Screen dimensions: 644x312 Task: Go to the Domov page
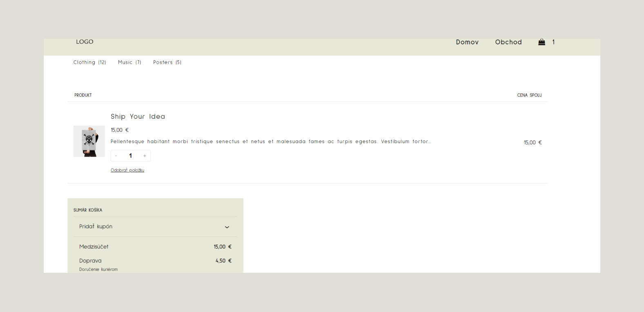click(467, 42)
